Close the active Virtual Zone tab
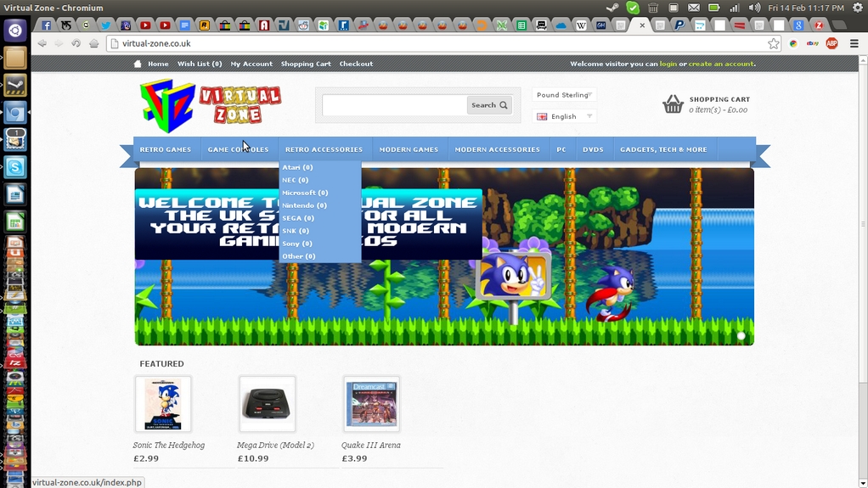This screenshot has height=488, width=868. [x=642, y=25]
